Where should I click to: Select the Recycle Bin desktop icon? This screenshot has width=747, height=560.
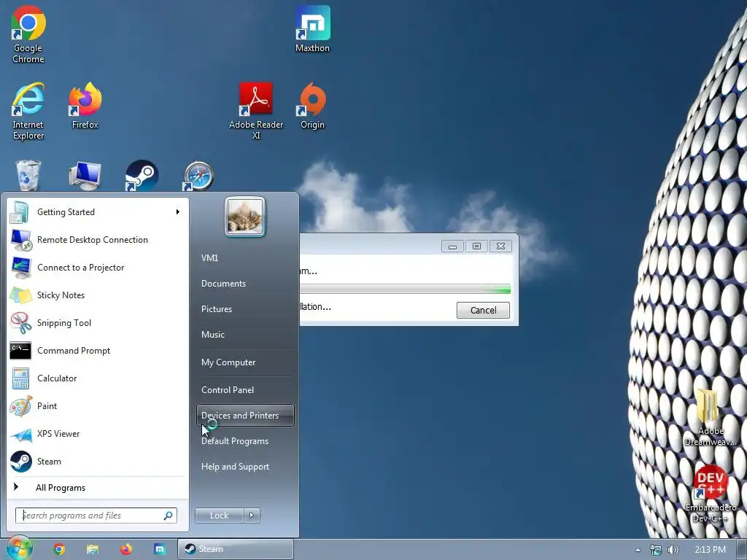(28, 175)
